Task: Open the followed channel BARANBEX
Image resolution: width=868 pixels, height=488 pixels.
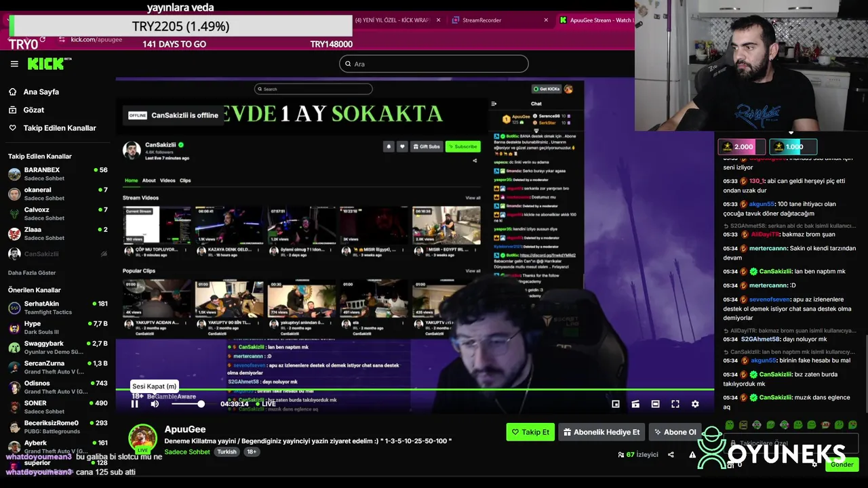Action: click(58, 174)
